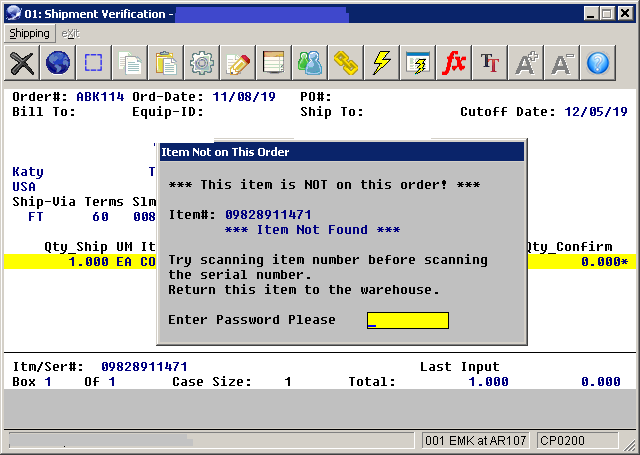The width and height of the screenshot is (640, 455).
Task: Click the Terms value 60
Action: [x=100, y=217]
